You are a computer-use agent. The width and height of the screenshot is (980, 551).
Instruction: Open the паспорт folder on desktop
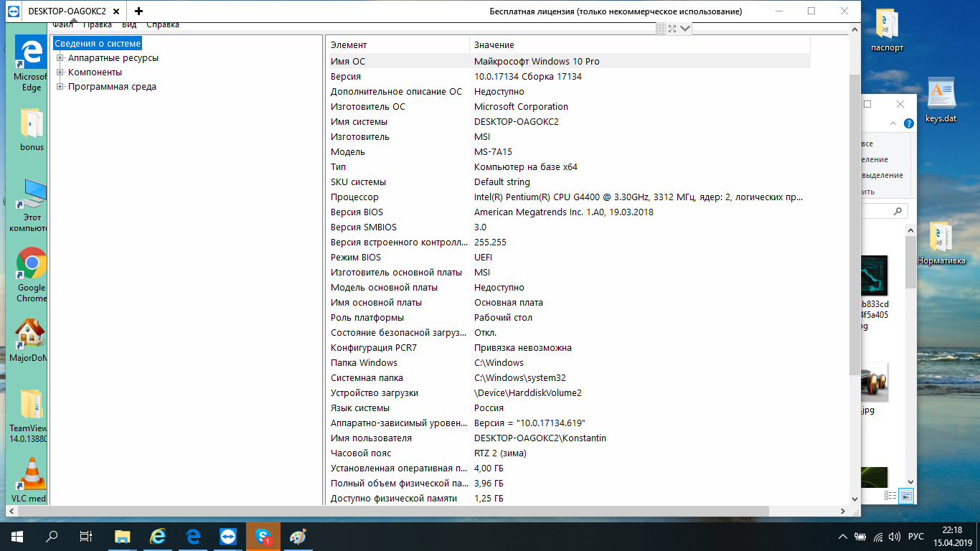point(887,31)
